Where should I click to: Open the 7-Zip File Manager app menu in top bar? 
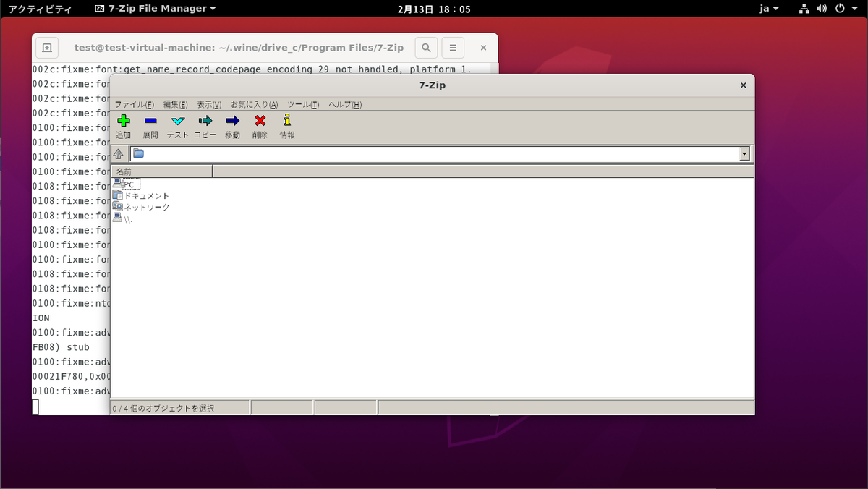click(156, 9)
